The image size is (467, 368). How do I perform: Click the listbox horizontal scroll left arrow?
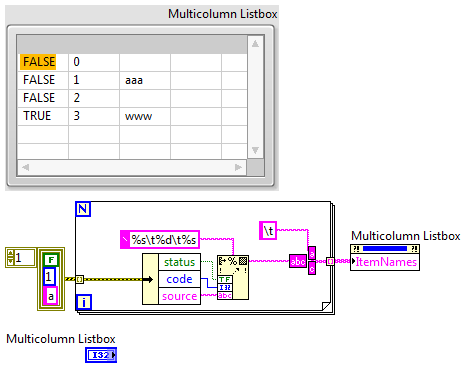[x=26, y=167]
